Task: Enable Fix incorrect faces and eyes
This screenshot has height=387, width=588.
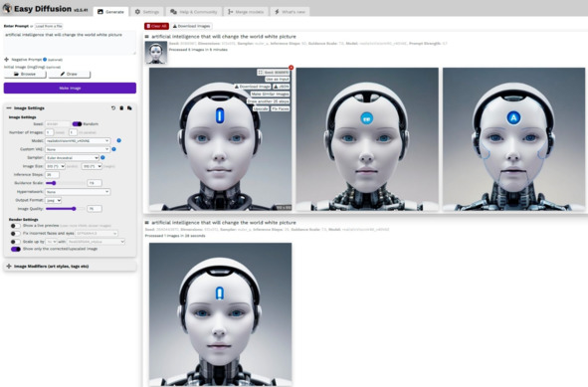Action: (15, 233)
